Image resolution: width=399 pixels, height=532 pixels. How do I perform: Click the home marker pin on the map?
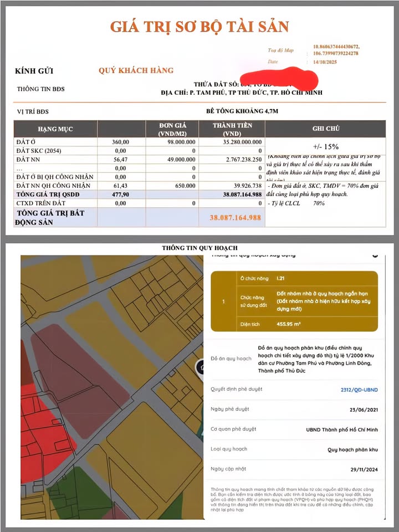[x=200, y=367]
